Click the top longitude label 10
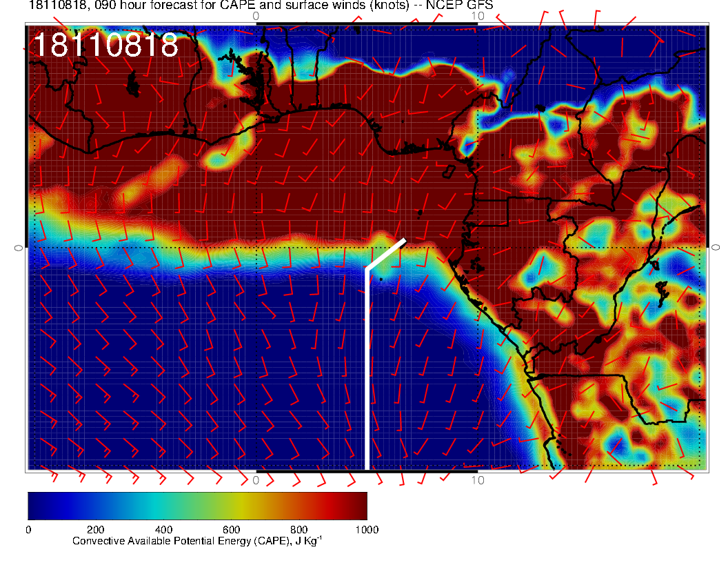Image resolution: width=728 pixels, height=563 pixels. (x=478, y=15)
